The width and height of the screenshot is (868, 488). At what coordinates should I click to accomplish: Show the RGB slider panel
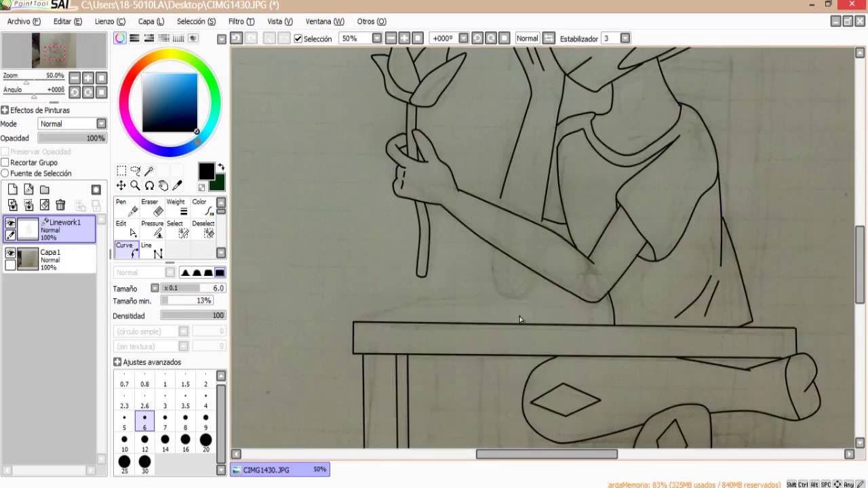click(x=134, y=39)
